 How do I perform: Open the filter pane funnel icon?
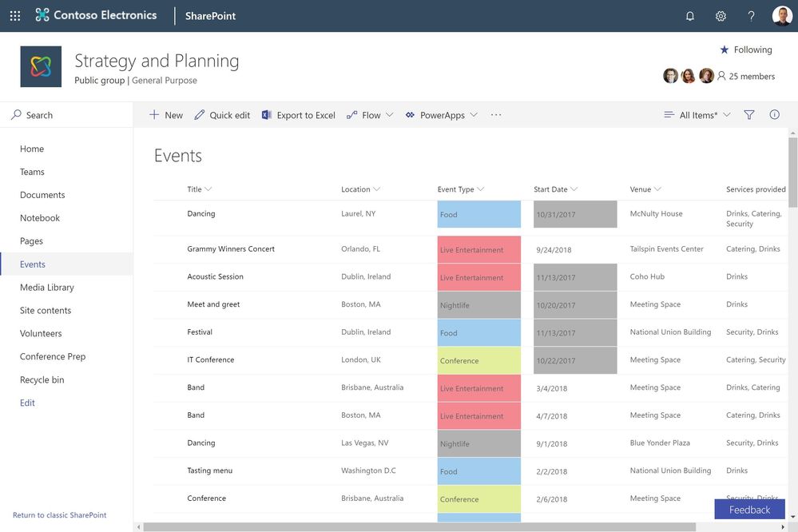click(749, 115)
